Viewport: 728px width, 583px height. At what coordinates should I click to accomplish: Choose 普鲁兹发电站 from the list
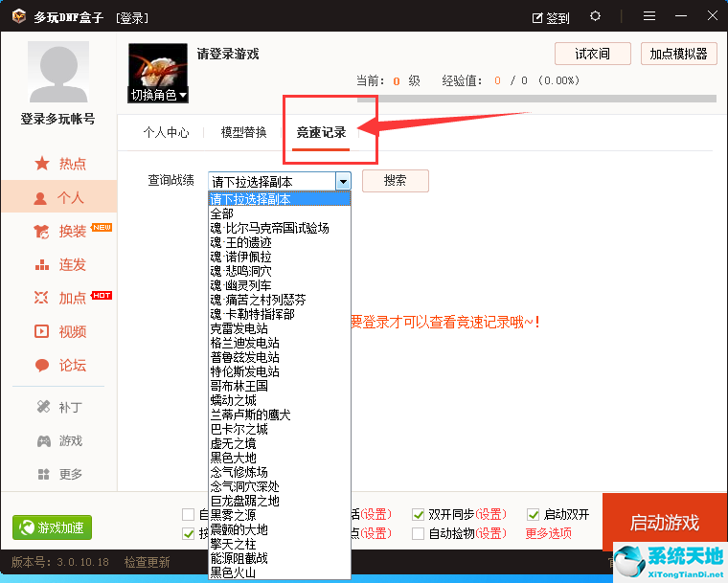280,357
